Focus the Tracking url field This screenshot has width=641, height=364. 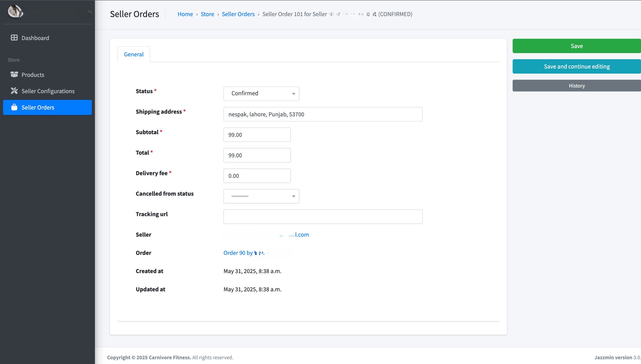point(323,217)
